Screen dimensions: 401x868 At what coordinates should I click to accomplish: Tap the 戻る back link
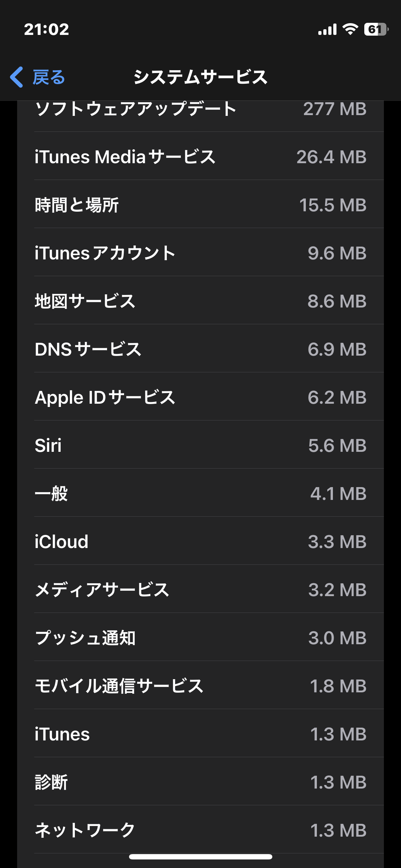click(49, 77)
